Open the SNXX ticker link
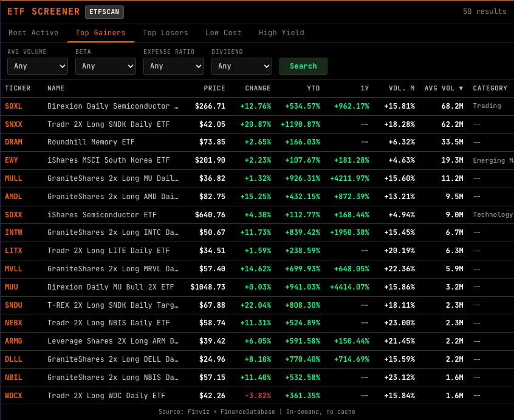Screen dimensions: 514x420 click(x=13, y=124)
